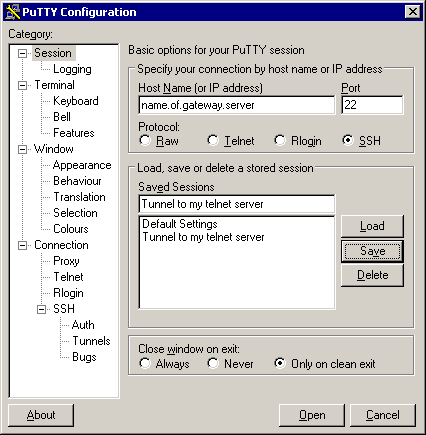Click the Open button to connect
426x435 pixels.
[x=312, y=415]
